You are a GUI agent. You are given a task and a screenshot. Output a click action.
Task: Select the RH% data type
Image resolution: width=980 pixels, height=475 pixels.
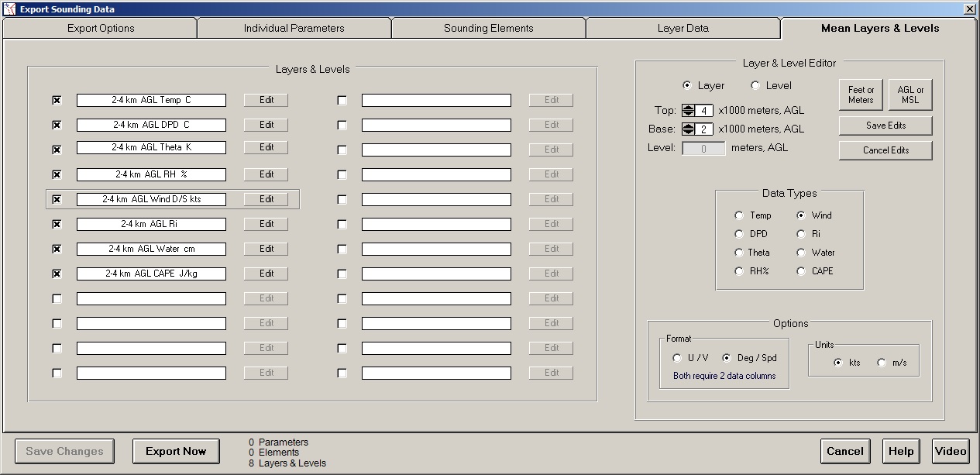point(739,271)
